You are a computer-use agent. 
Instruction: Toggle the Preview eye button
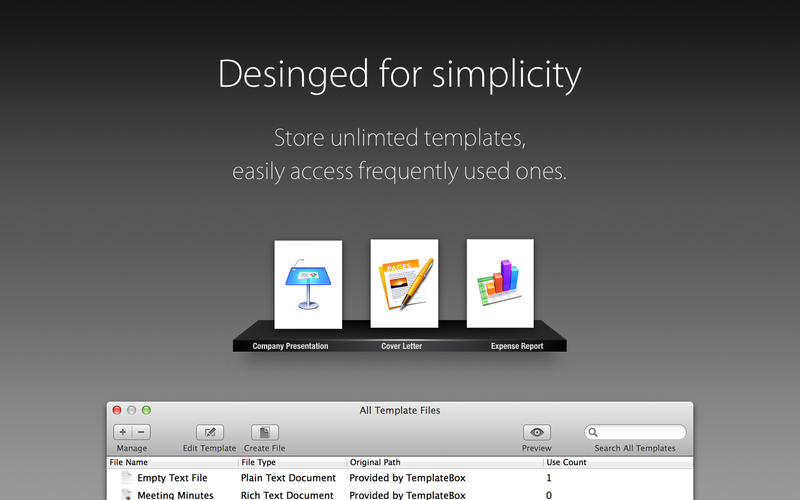tap(537, 432)
